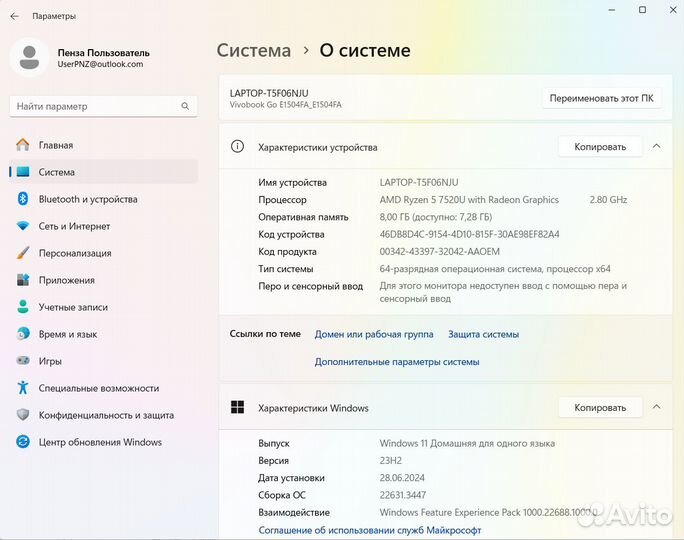Click the Bluetooth и устройства icon
This screenshot has height=540, width=684.
click(x=23, y=199)
